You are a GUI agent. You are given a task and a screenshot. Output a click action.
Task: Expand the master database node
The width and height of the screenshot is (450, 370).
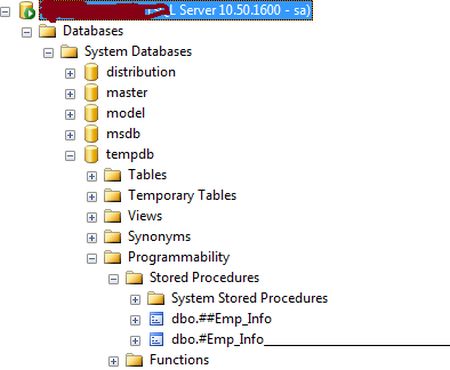point(70,94)
